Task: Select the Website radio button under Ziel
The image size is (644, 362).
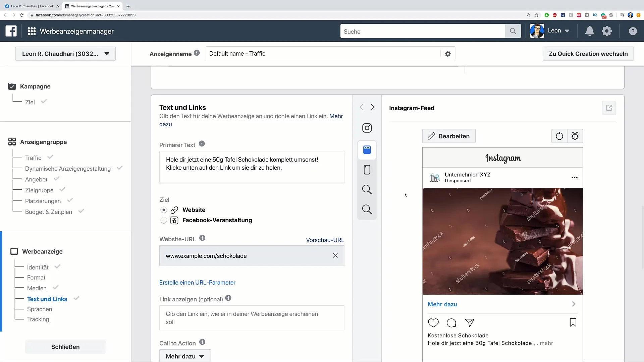Action: click(163, 209)
